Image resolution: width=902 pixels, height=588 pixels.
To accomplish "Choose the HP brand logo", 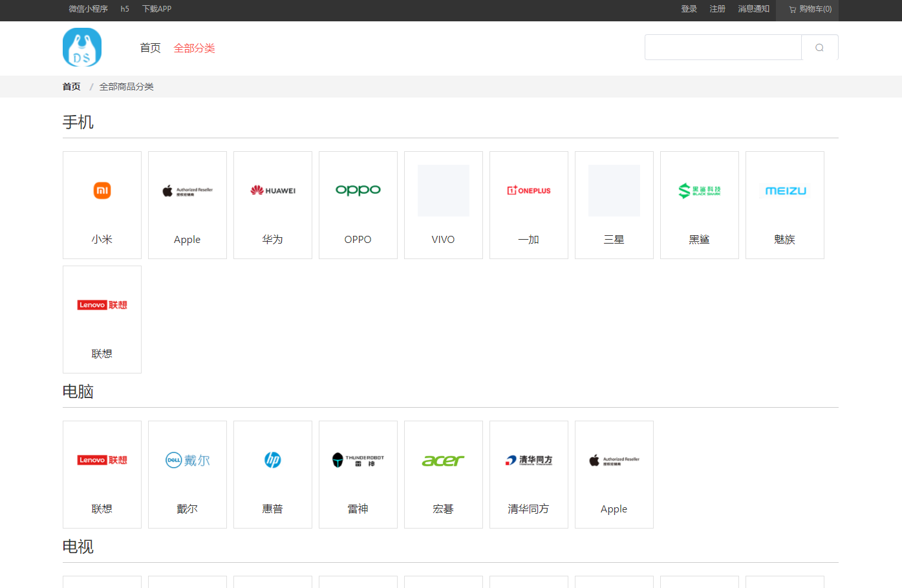I will [x=273, y=460].
